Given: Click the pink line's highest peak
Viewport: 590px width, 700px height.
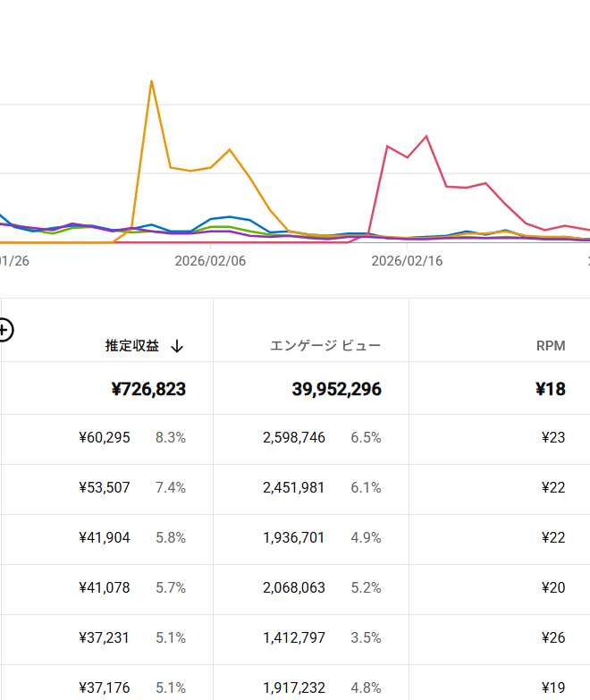Looking at the screenshot, I should tap(426, 136).
